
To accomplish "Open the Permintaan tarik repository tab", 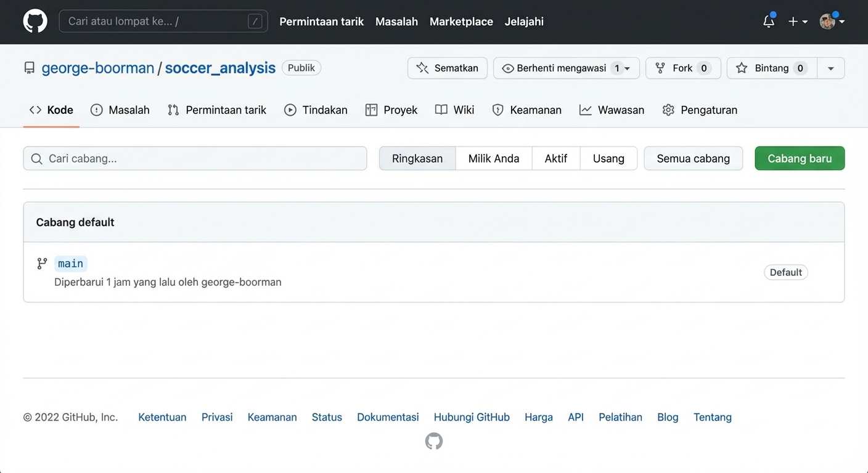I will pyautogui.click(x=217, y=110).
